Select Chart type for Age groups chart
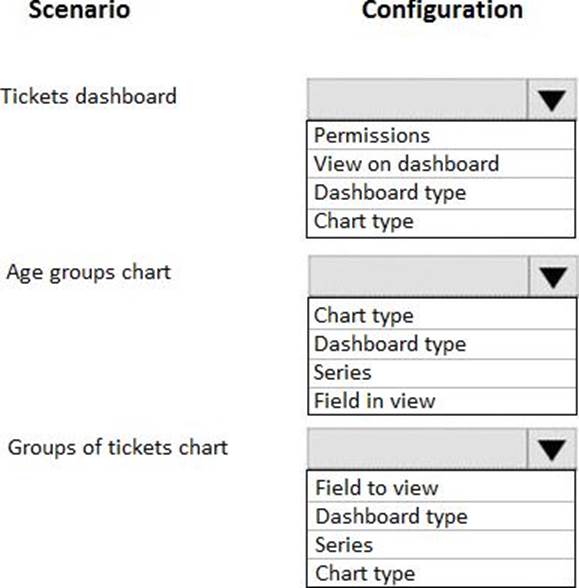579x588 pixels. click(x=442, y=315)
